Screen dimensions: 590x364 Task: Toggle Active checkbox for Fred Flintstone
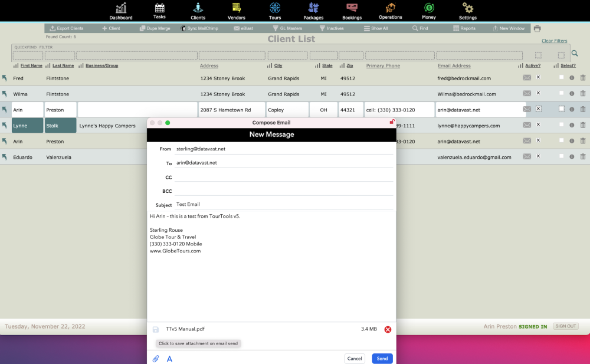[x=538, y=77]
